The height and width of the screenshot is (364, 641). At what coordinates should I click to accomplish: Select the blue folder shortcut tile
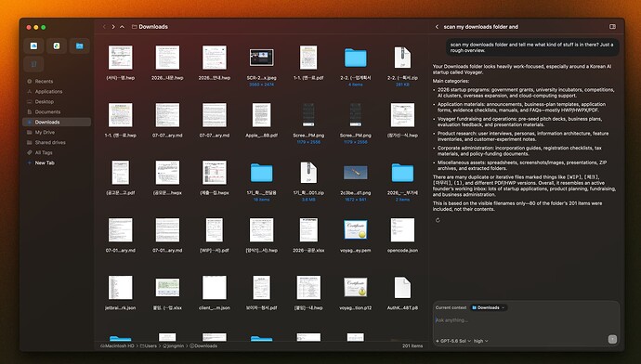pyautogui.click(x=80, y=45)
